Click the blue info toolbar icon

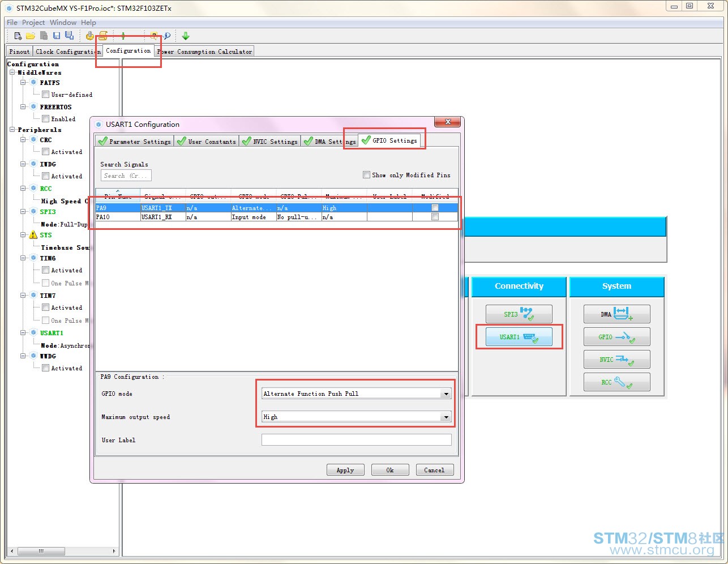(x=167, y=36)
